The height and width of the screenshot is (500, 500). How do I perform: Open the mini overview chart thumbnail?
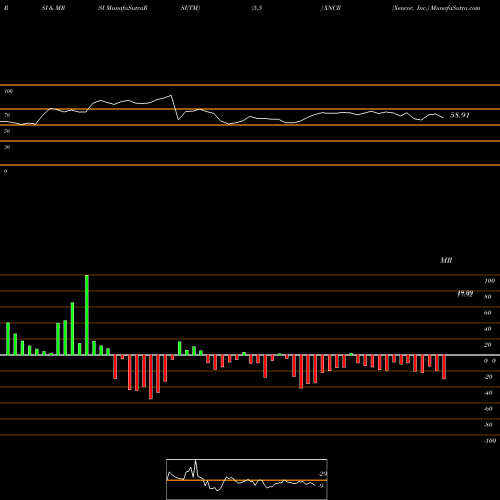click(247, 479)
